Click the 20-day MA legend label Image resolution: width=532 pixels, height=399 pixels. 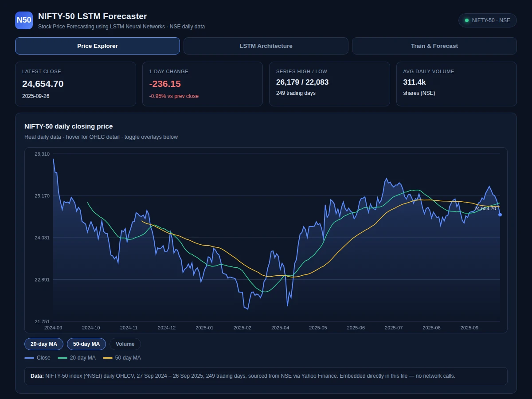click(83, 358)
